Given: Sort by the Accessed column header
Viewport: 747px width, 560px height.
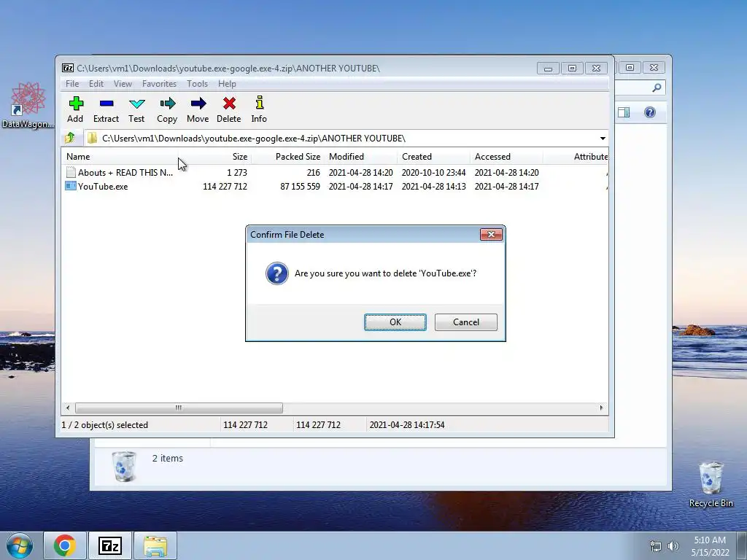Looking at the screenshot, I should pos(506,157).
